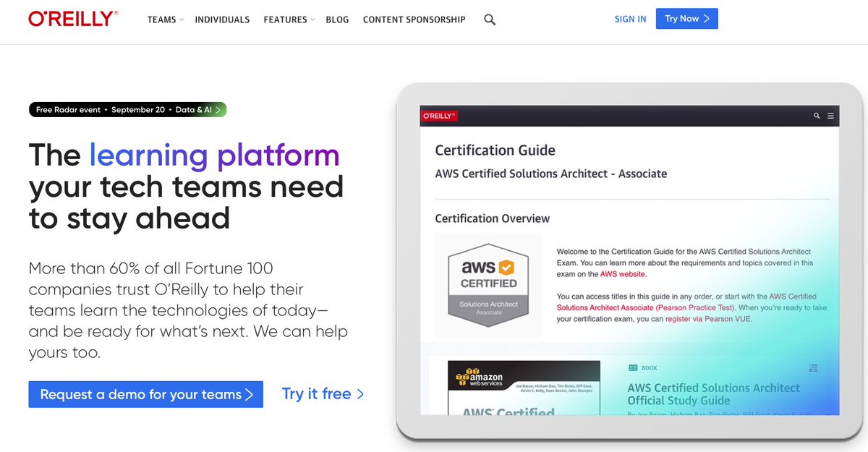Click the 'More than 60% of all Fortune 100' paragraph
This screenshot has height=452, width=868.
(188, 311)
